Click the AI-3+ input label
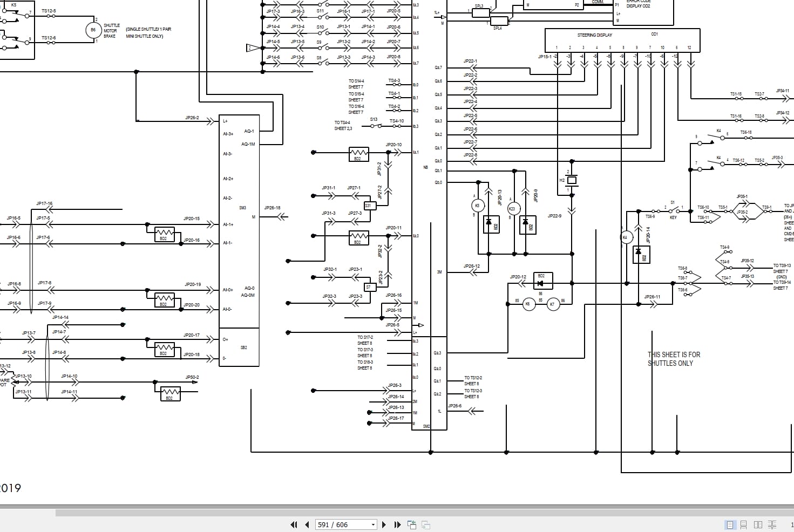 point(228,134)
